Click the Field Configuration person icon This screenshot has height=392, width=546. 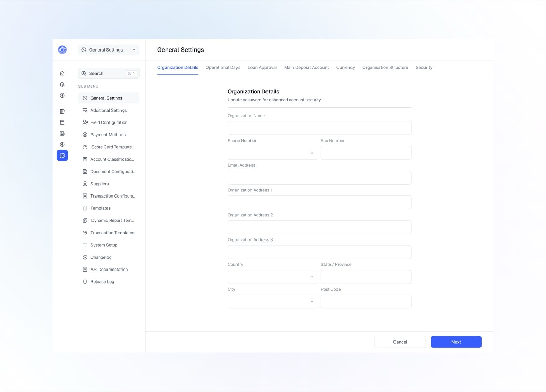pyautogui.click(x=85, y=122)
